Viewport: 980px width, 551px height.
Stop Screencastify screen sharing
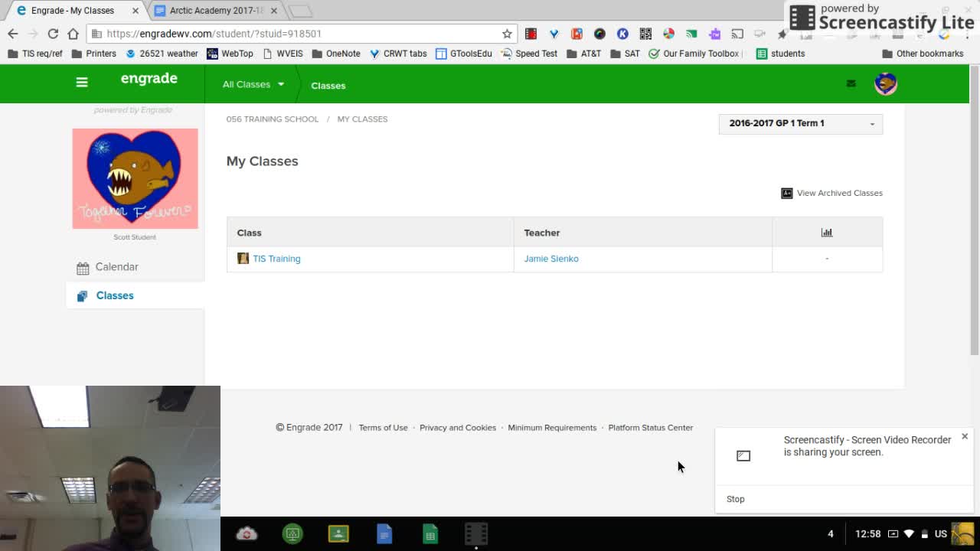coord(735,499)
